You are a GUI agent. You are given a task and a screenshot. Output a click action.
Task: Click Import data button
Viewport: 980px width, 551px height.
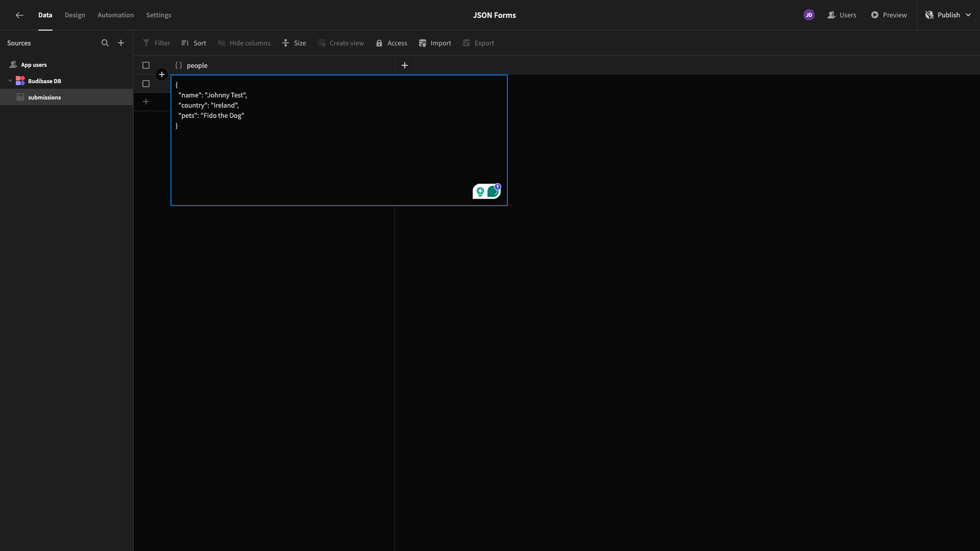[x=435, y=43]
